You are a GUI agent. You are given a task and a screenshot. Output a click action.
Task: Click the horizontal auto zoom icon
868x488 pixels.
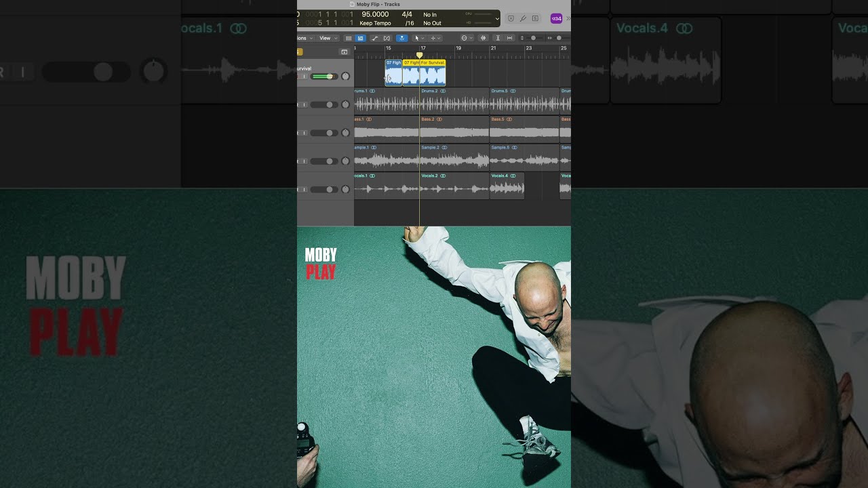pyautogui.click(x=509, y=38)
